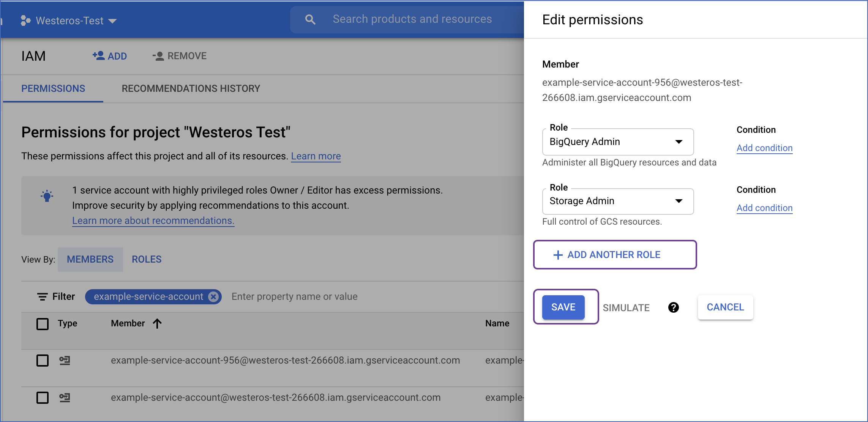
Task: Open the BigQuery Admin role dropdown
Action: [x=679, y=142]
